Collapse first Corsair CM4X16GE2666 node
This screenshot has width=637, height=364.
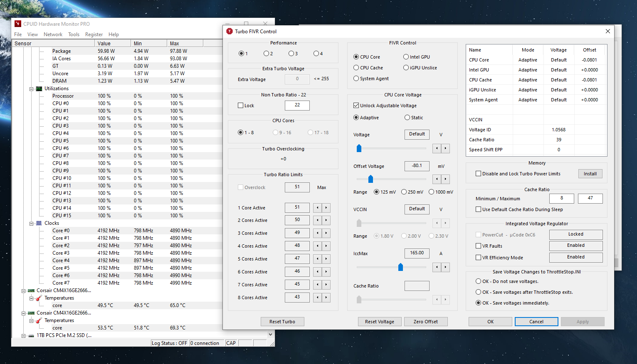pos(23,290)
